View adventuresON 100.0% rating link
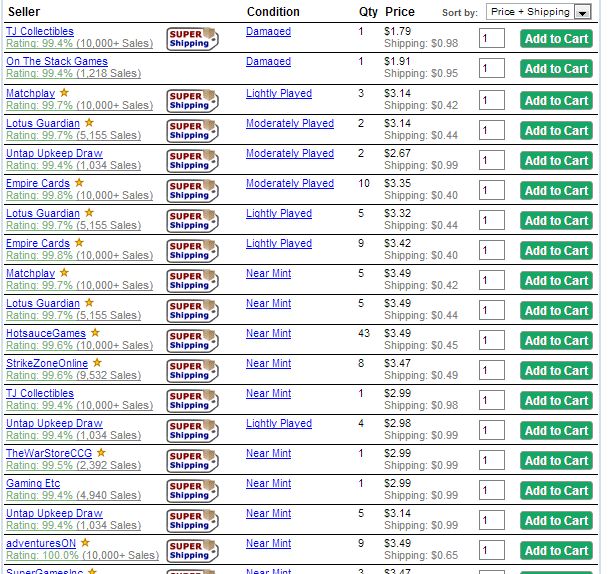The height and width of the screenshot is (574, 609). click(82, 555)
